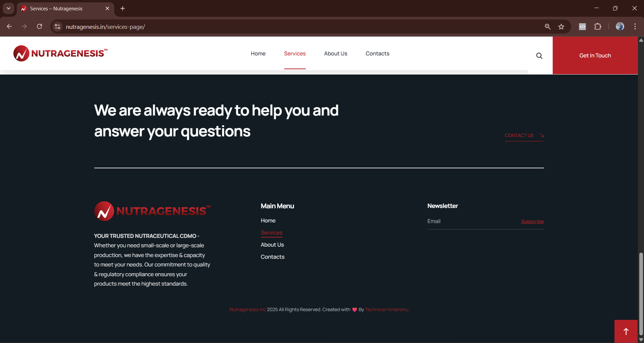Select Contacts in the top navigation
Screen dimensions: 644x343
(x=377, y=54)
